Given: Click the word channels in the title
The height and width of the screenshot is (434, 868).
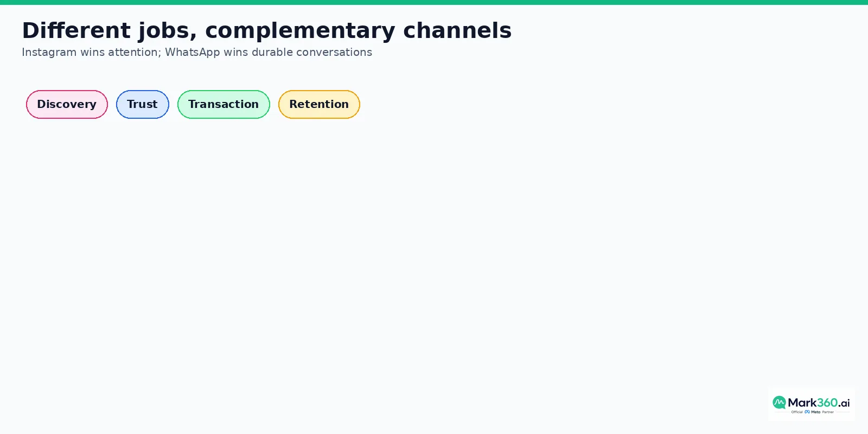Looking at the screenshot, I should pos(457,30).
